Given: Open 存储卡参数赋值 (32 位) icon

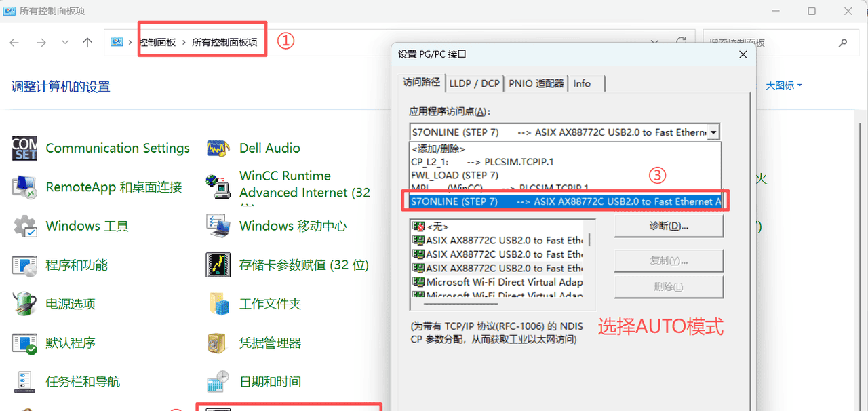Looking at the screenshot, I should 218,265.
